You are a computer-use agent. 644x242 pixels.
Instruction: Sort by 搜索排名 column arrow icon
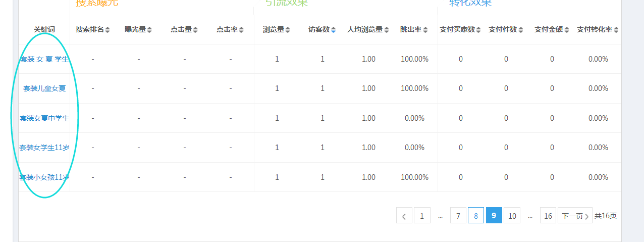108,30
